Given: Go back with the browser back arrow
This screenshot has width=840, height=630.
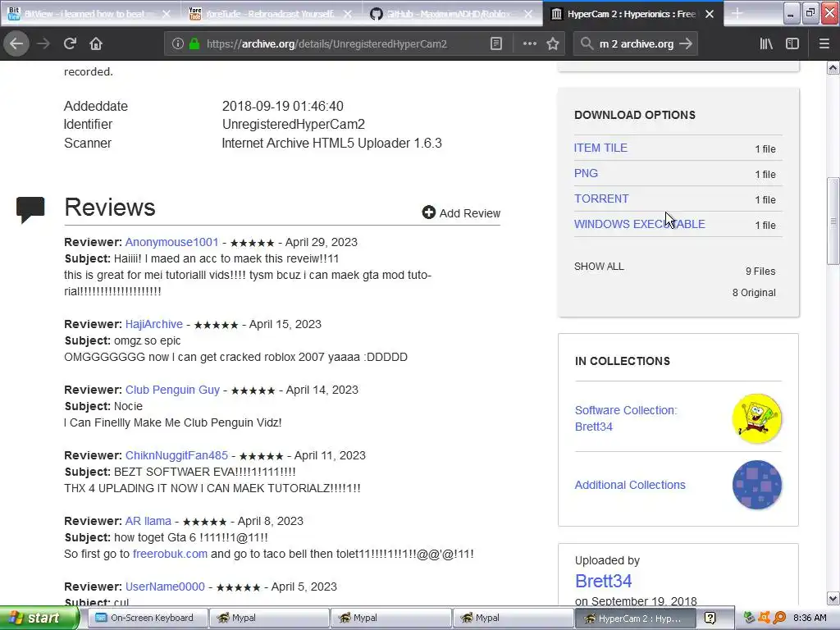Looking at the screenshot, I should click(16, 44).
